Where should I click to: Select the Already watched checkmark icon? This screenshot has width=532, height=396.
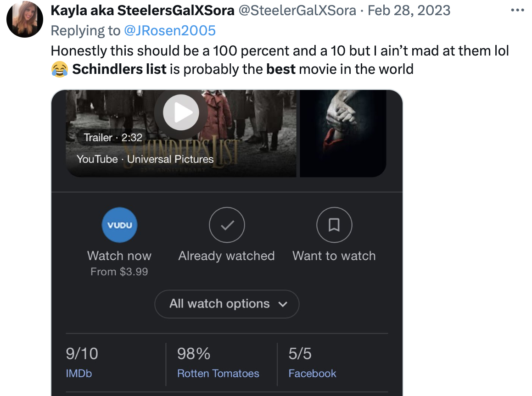click(227, 225)
